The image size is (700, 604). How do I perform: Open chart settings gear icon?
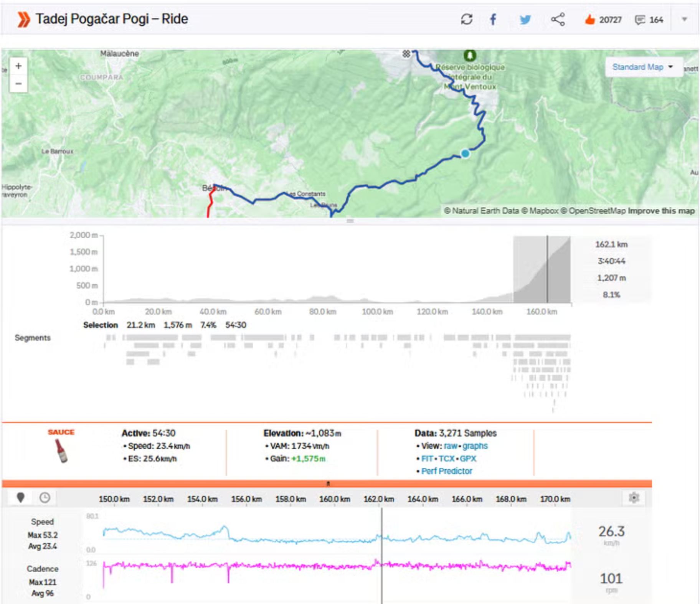(634, 498)
